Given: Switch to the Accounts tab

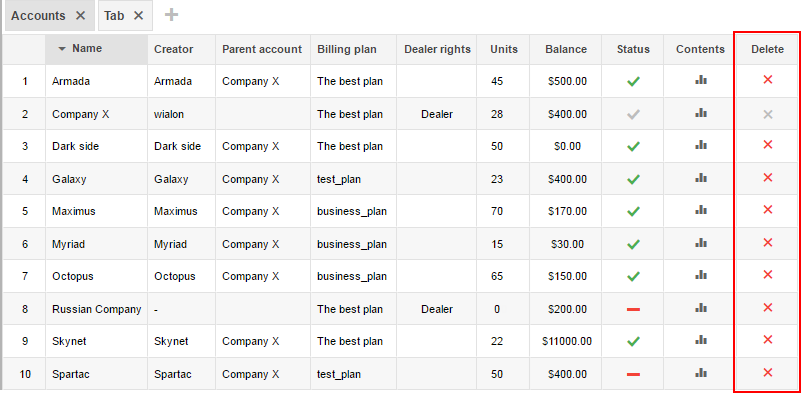Looking at the screenshot, I should pyautogui.click(x=38, y=16).
